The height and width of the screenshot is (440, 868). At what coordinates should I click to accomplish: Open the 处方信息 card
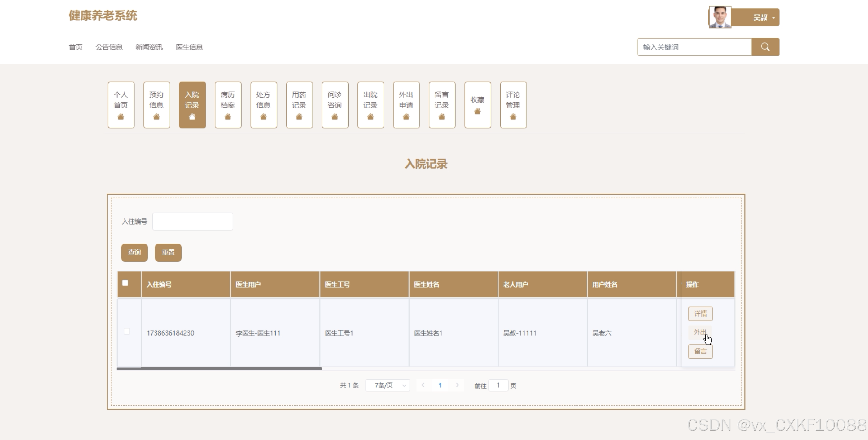point(264,105)
